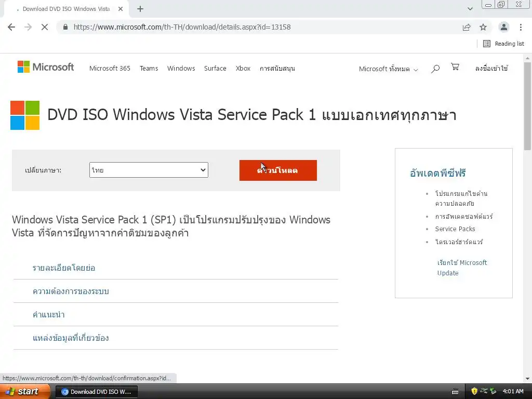The height and width of the screenshot is (399, 532).
Task: Open the Chrome three-dot menu
Action: [x=521, y=27]
